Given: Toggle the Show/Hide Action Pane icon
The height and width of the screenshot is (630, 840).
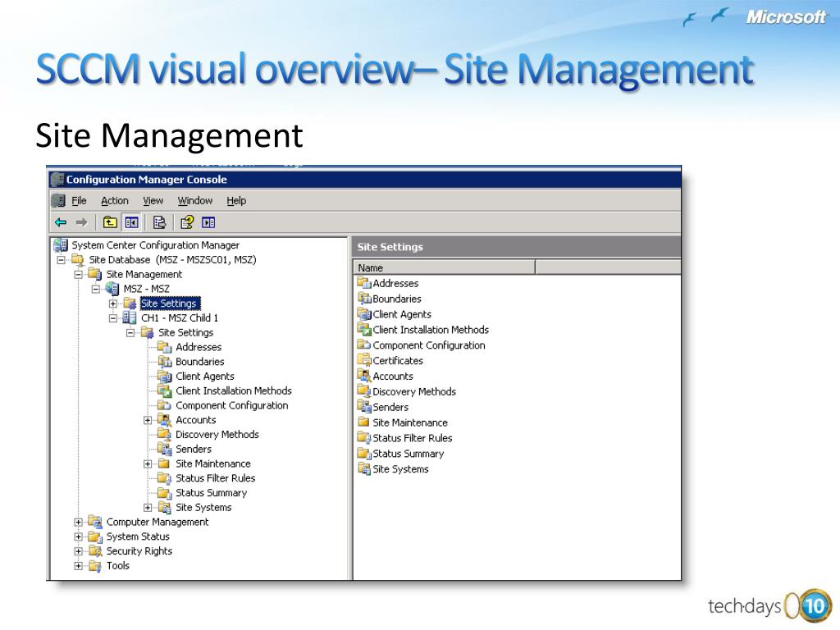Looking at the screenshot, I should coord(208,222).
